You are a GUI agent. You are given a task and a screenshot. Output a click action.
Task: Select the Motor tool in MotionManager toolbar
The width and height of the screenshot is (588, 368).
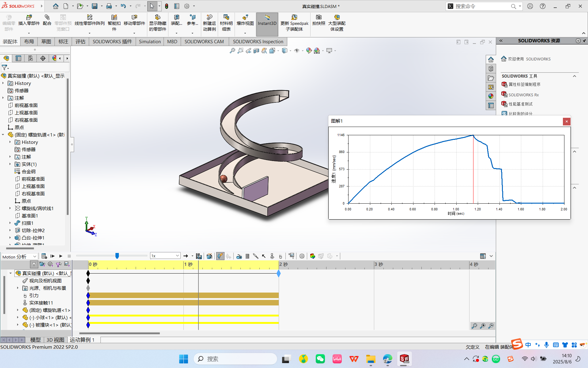click(x=239, y=256)
